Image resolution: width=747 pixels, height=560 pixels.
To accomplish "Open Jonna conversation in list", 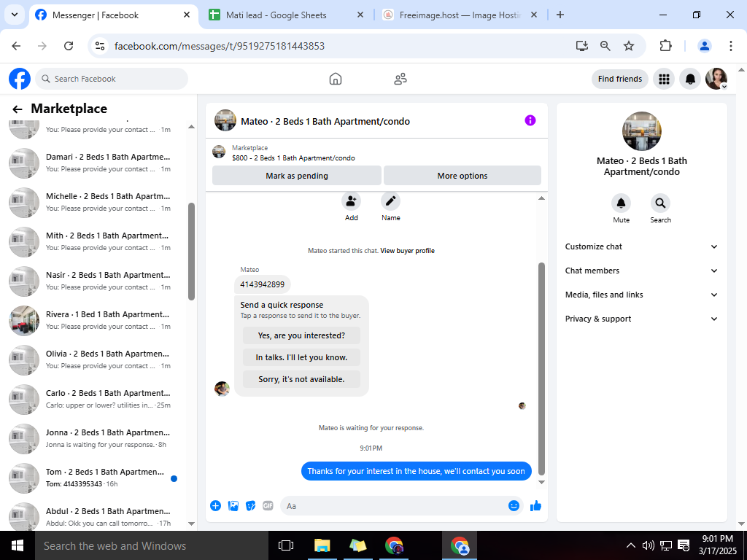I will [94, 438].
